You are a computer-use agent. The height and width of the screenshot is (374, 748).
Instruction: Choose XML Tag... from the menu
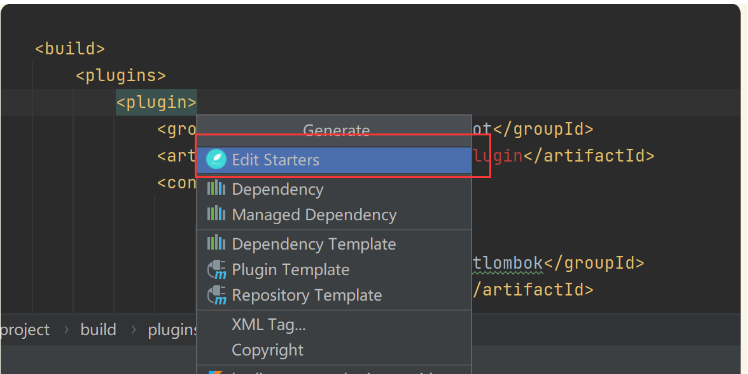[x=334, y=325]
